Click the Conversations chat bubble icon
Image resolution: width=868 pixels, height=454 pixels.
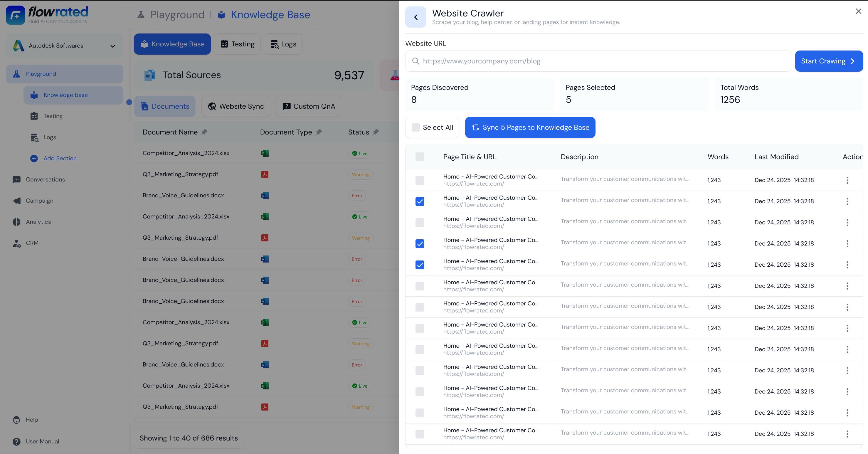pyautogui.click(x=16, y=180)
